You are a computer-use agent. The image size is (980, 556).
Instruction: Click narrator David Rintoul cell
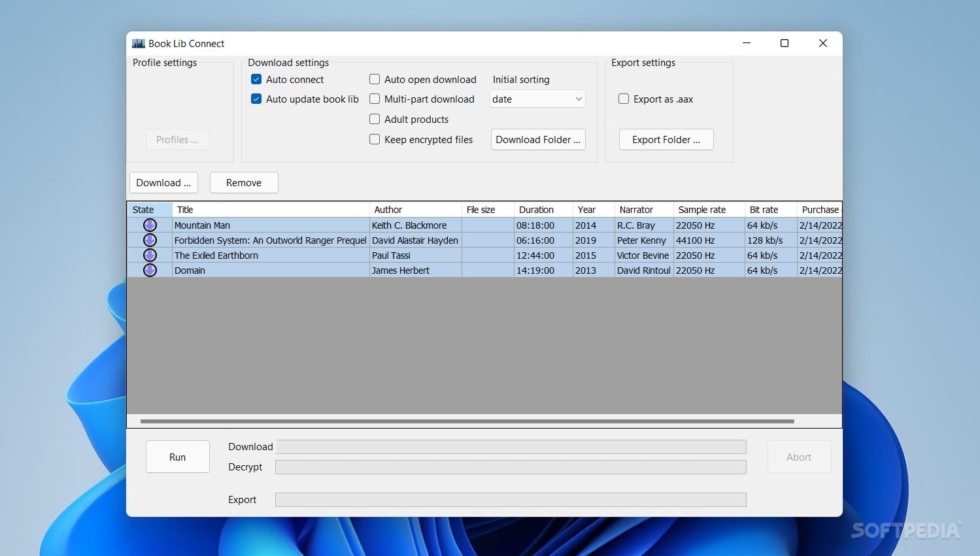[x=644, y=270]
